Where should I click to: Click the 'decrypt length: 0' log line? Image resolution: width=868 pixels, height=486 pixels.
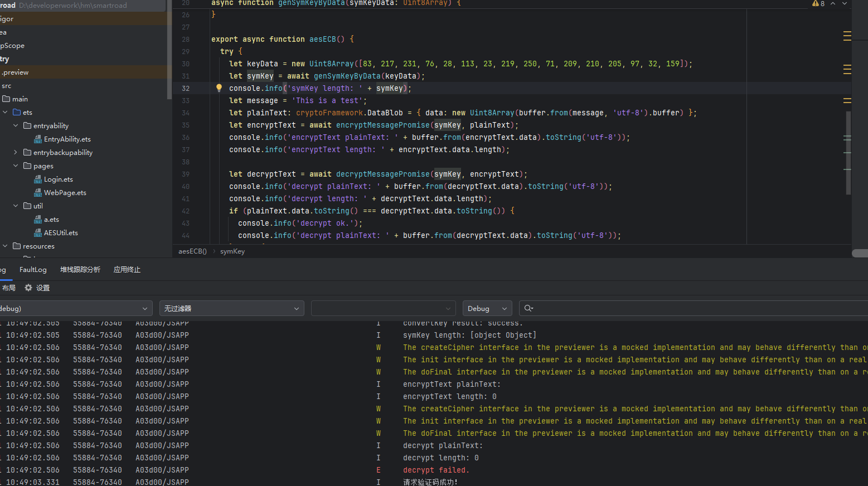point(440,458)
